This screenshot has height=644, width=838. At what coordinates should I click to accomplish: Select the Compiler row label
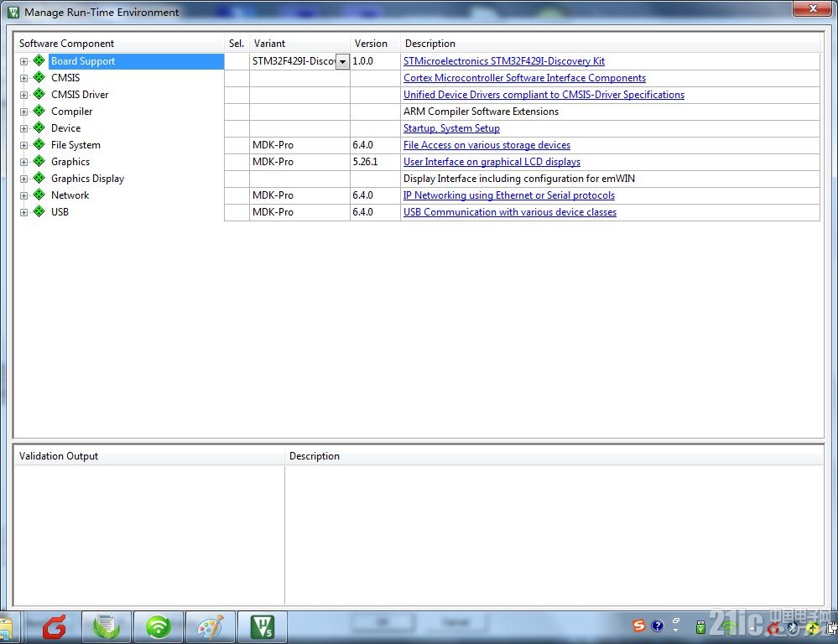71,112
